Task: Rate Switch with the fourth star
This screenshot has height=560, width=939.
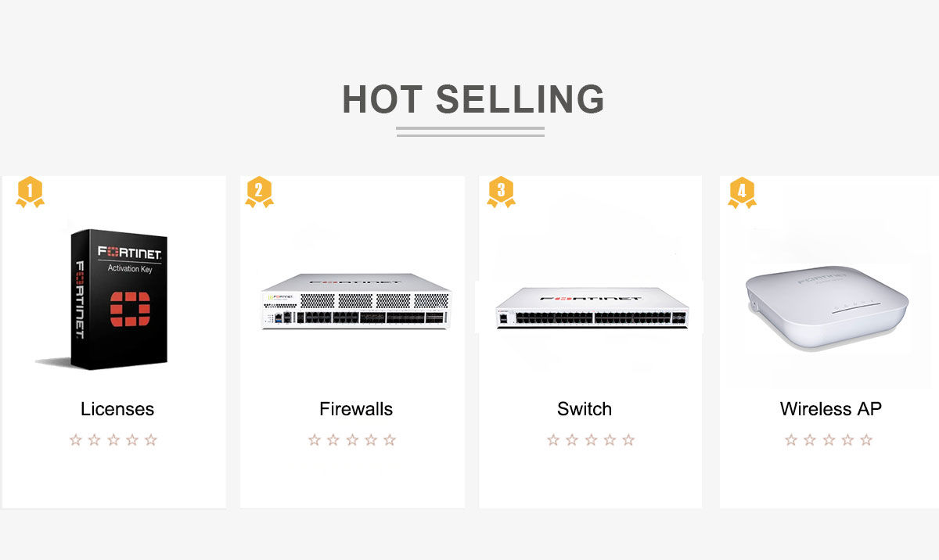Action: pos(610,440)
